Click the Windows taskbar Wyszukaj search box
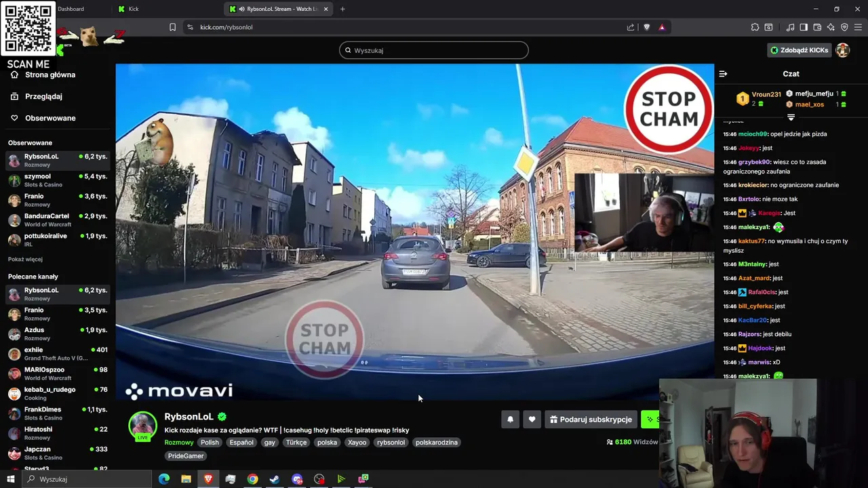The width and height of the screenshot is (868, 488). pos(87,479)
